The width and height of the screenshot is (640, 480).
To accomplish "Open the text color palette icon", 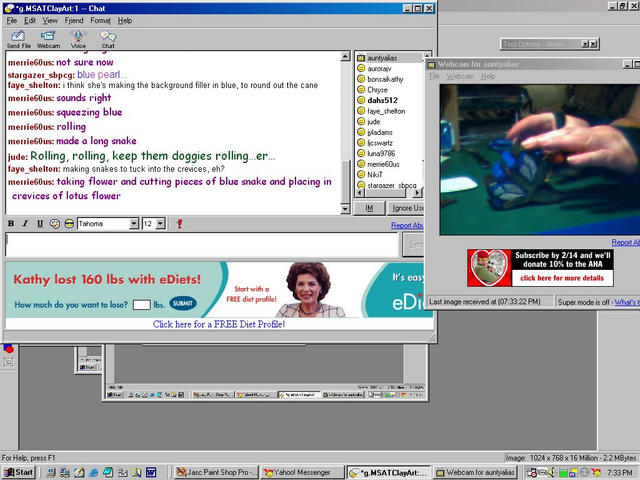I will click(55, 224).
